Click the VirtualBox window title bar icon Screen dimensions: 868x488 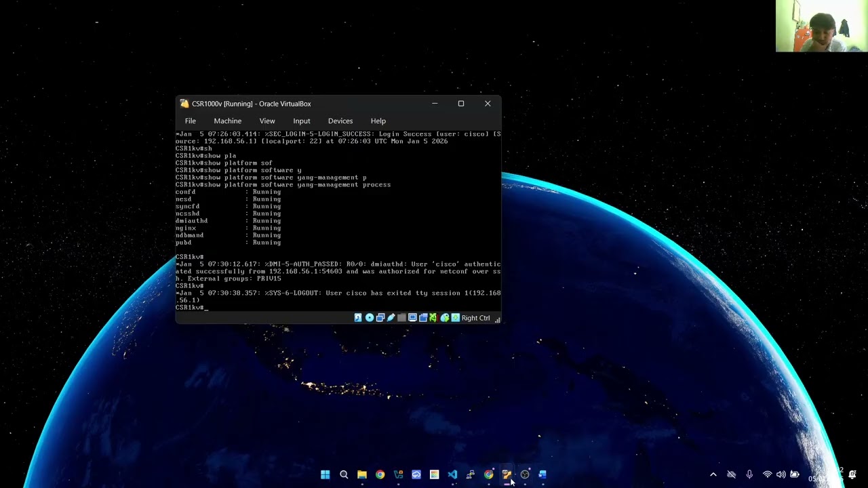click(x=184, y=104)
